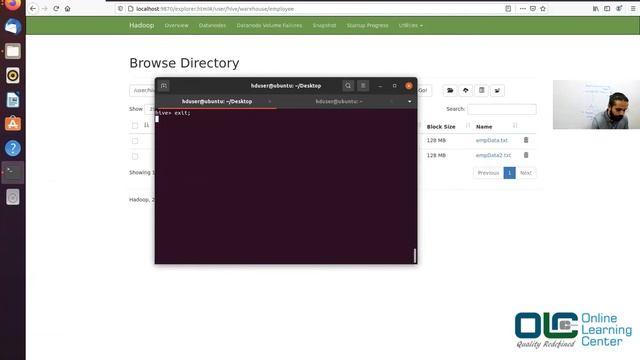The height and width of the screenshot is (360, 640).
Task: Upload files to HDFS directory
Action: 466,90
